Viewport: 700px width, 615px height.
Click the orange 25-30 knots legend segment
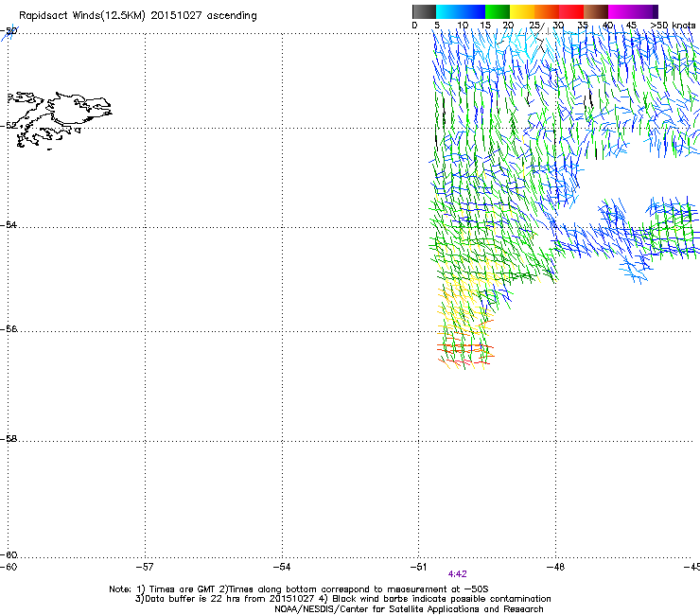point(547,11)
